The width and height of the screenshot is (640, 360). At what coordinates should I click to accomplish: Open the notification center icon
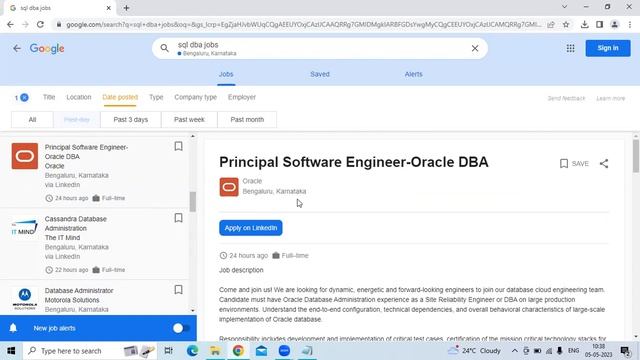[625, 351]
